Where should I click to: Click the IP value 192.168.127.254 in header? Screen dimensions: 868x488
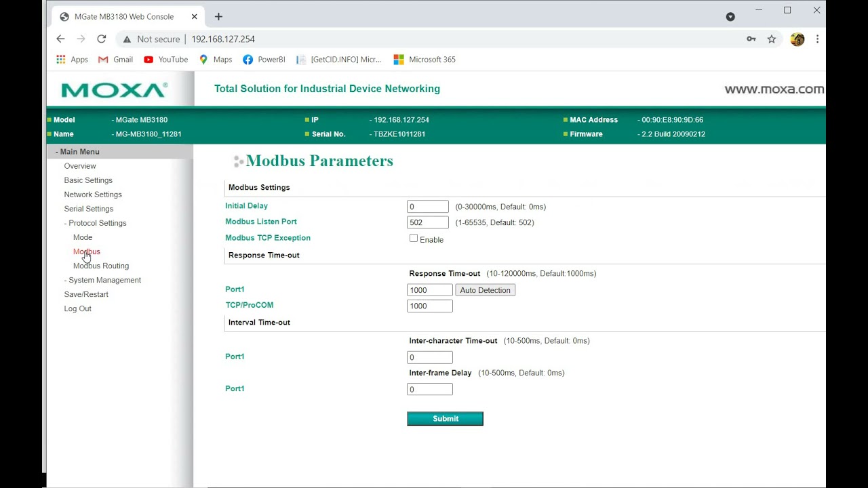[401, 120]
